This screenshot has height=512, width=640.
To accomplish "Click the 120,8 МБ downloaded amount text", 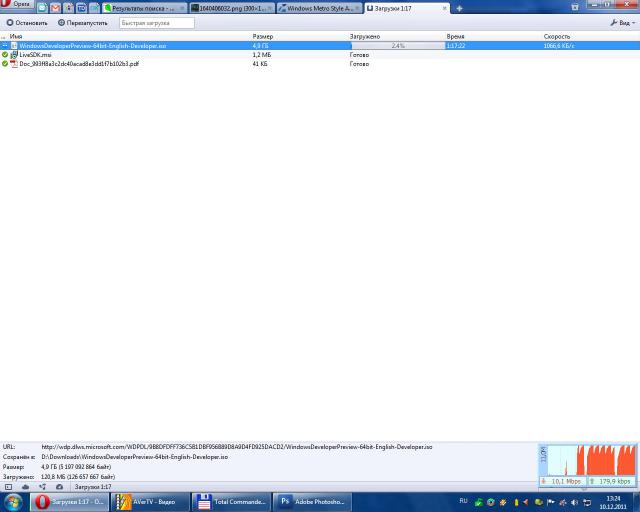I will coord(78,476).
